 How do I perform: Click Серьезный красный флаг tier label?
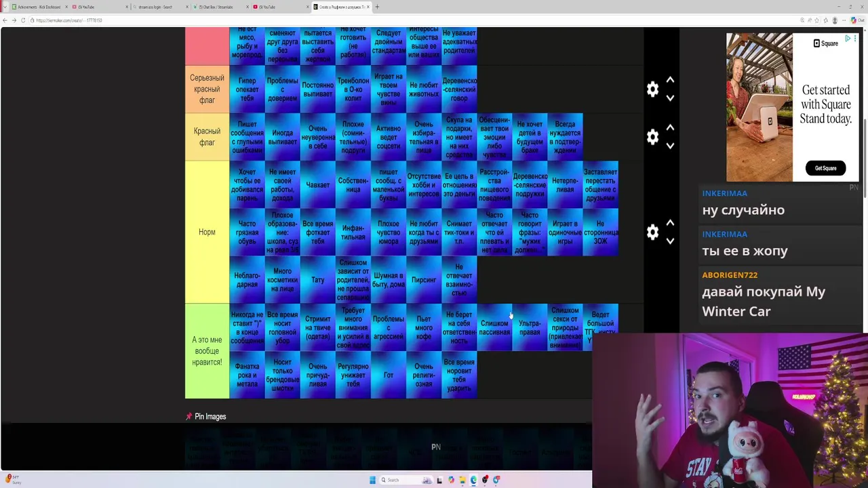tap(207, 89)
